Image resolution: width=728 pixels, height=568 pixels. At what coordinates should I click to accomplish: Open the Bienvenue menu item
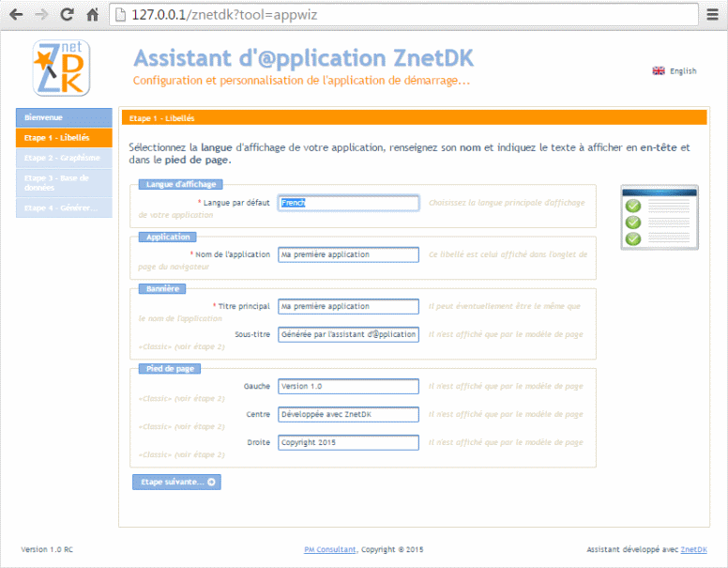(x=64, y=117)
